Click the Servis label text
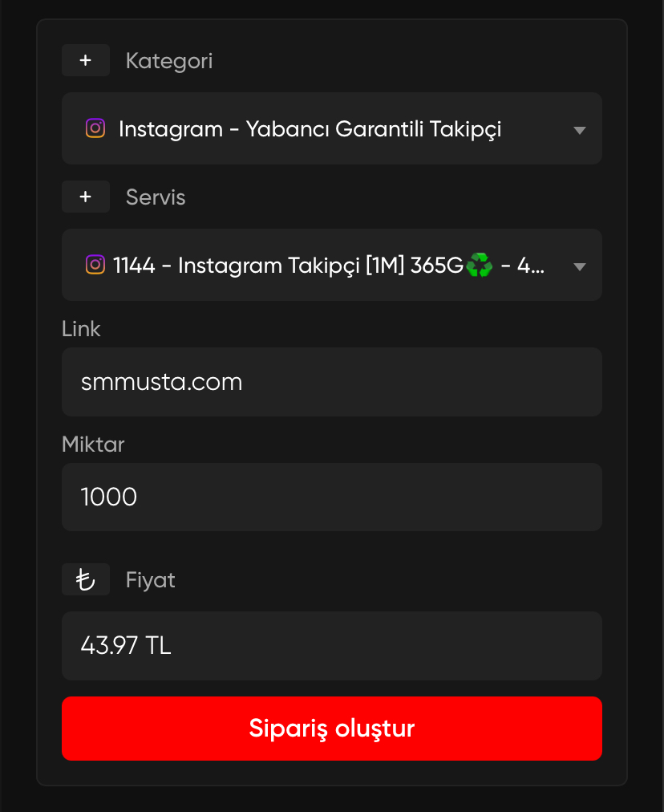 (156, 197)
